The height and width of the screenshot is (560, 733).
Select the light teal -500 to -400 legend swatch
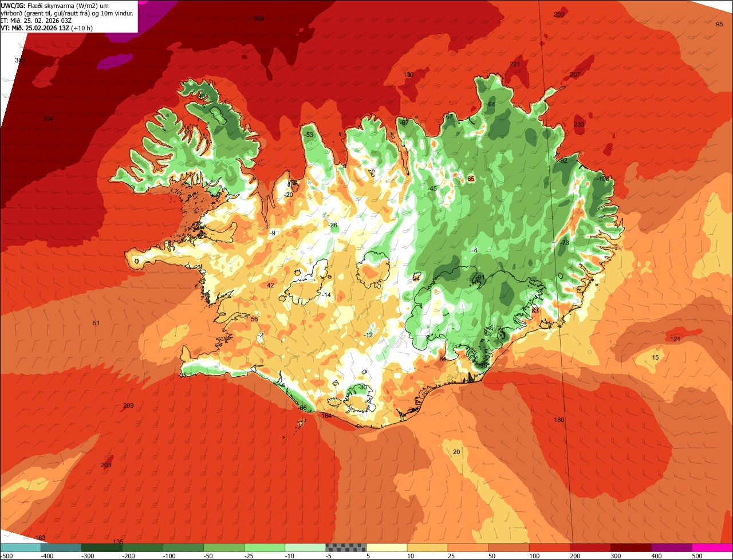20,547
